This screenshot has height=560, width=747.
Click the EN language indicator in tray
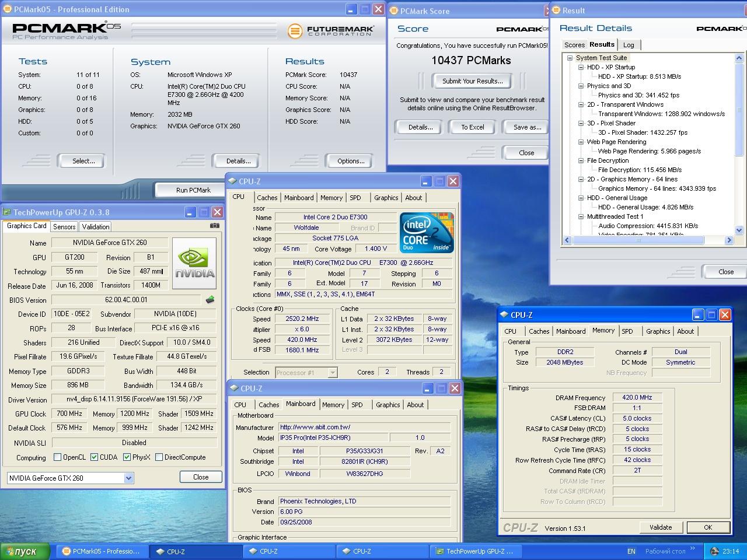[631, 551]
